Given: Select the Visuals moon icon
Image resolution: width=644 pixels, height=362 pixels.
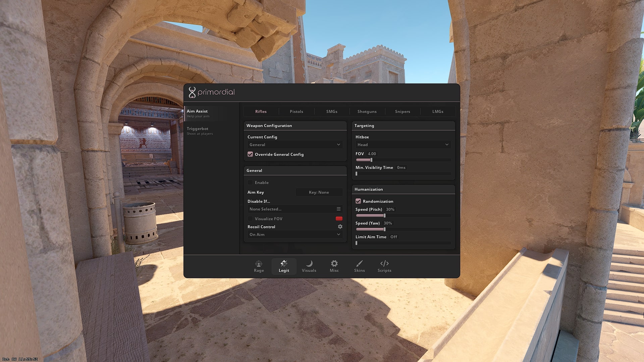Looking at the screenshot, I should pos(309,266).
